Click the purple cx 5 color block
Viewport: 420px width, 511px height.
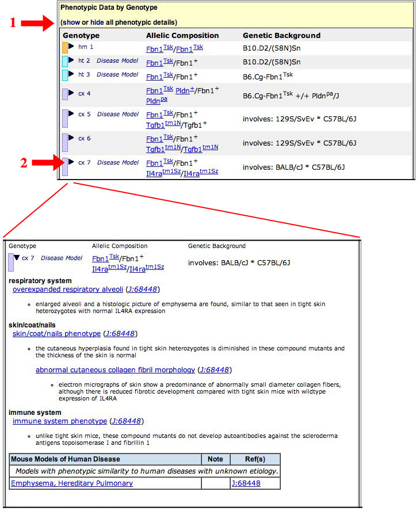tap(65, 119)
